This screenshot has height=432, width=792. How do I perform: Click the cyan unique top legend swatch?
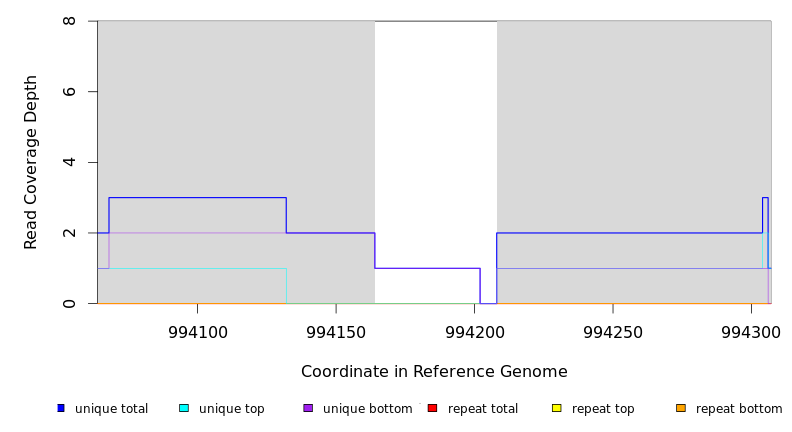[x=184, y=408]
